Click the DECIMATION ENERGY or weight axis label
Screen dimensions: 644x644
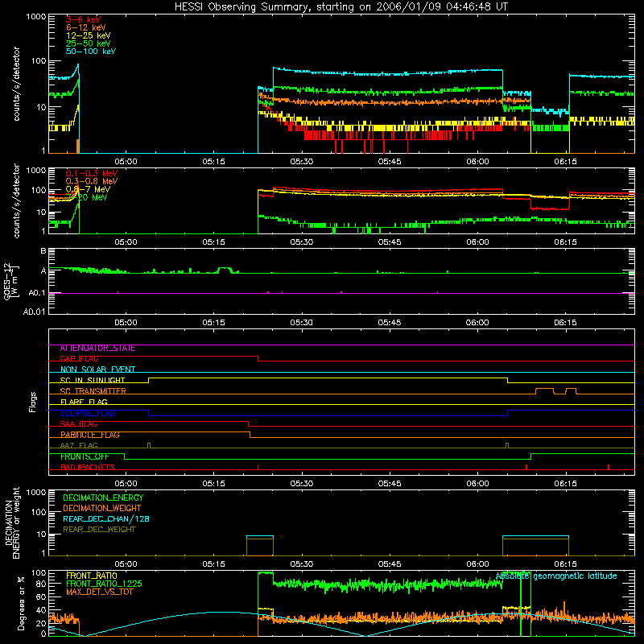click(13, 522)
